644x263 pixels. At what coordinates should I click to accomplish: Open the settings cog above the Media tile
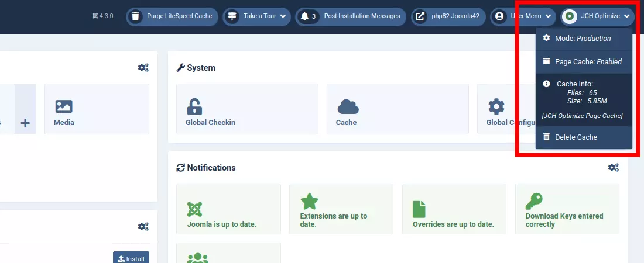tap(143, 68)
